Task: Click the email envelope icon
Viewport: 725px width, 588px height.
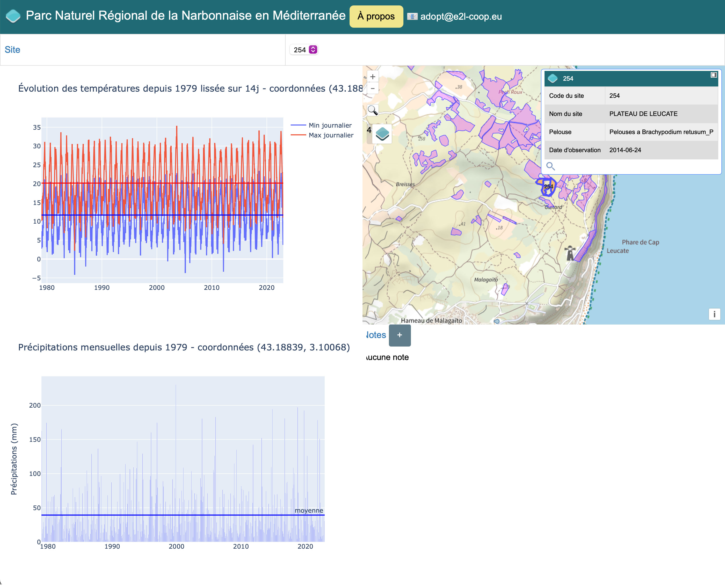Action: pos(412,16)
